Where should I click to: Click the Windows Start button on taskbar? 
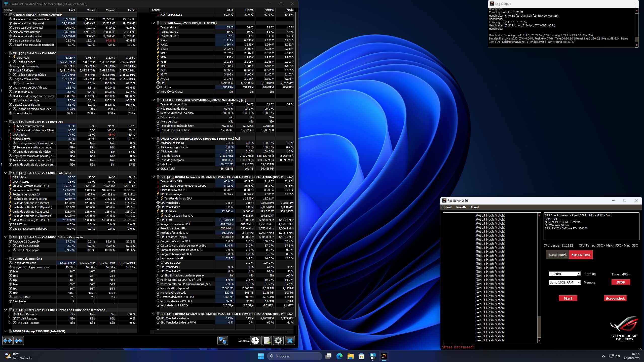pyautogui.click(x=261, y=356)
